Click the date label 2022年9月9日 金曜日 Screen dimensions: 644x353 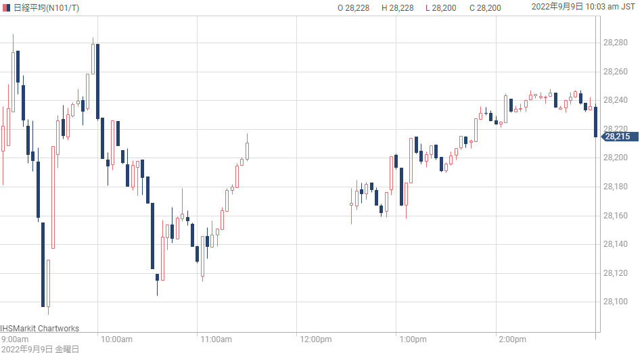coord(40,349)
